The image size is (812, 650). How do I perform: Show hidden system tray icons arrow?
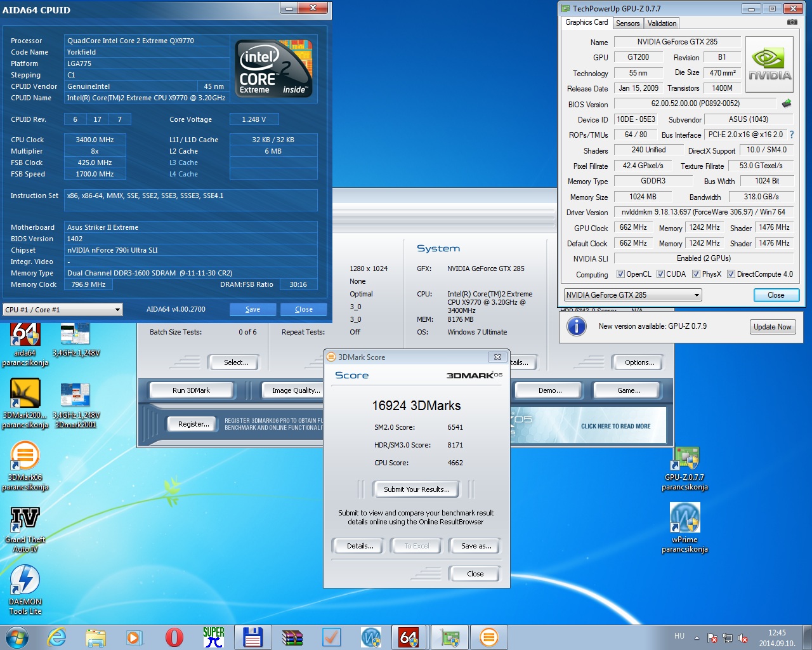click(x=697, y=637)
